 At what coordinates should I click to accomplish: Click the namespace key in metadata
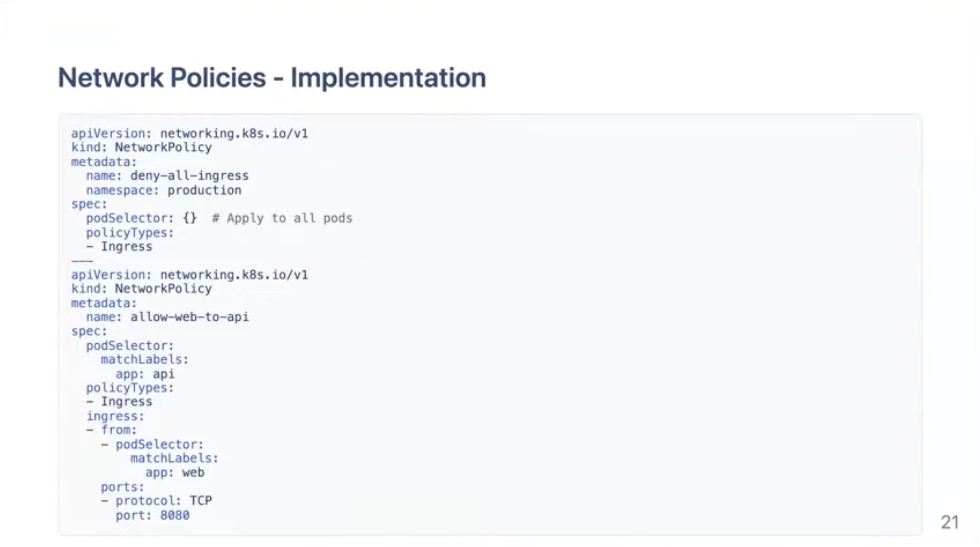tap(122, 190)
